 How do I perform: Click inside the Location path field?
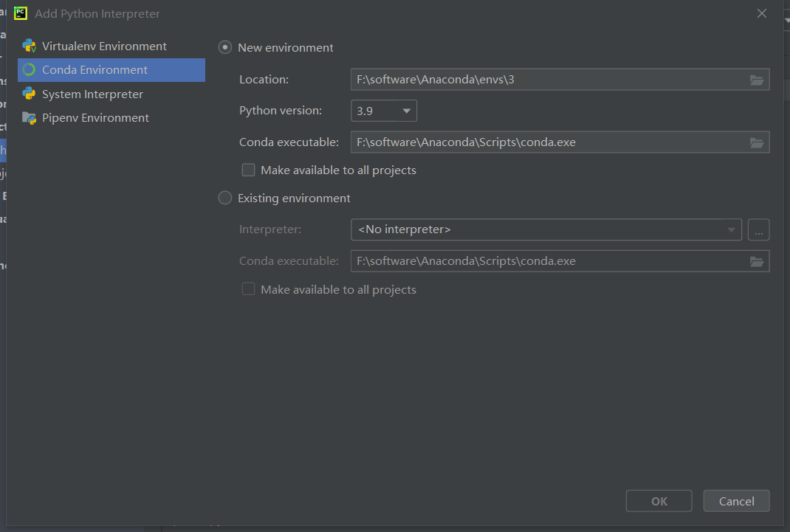[517, 79]
